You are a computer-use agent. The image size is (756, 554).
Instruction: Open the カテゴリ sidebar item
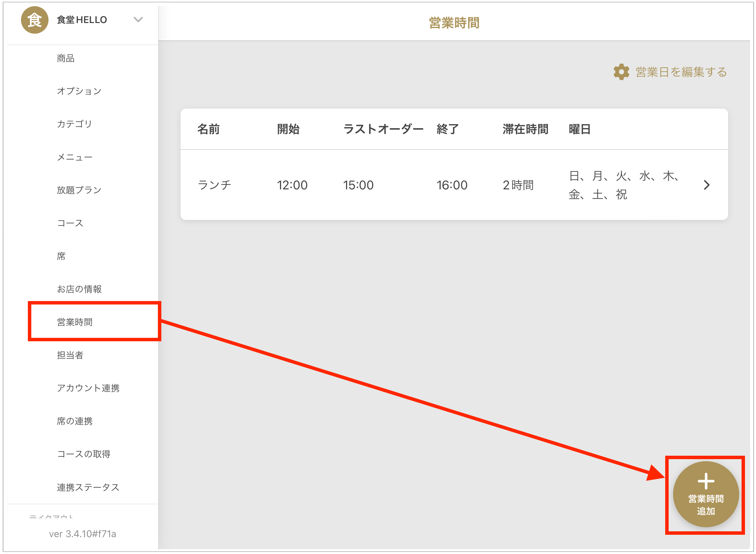[x=74, y=124]
